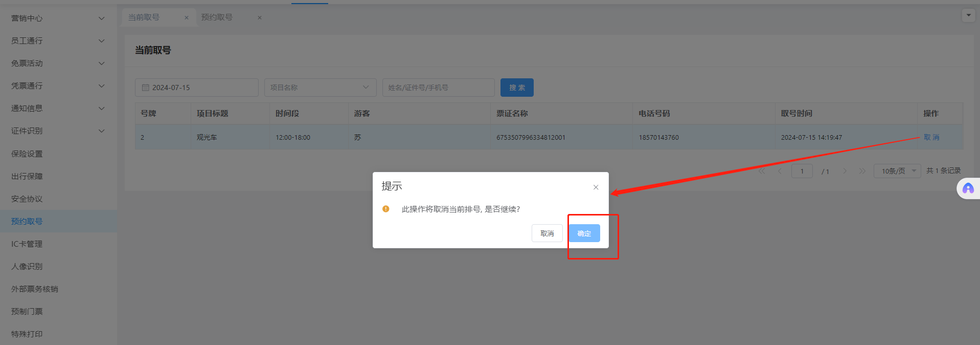Click the orange warning icon in dialog

coord(386,209)
